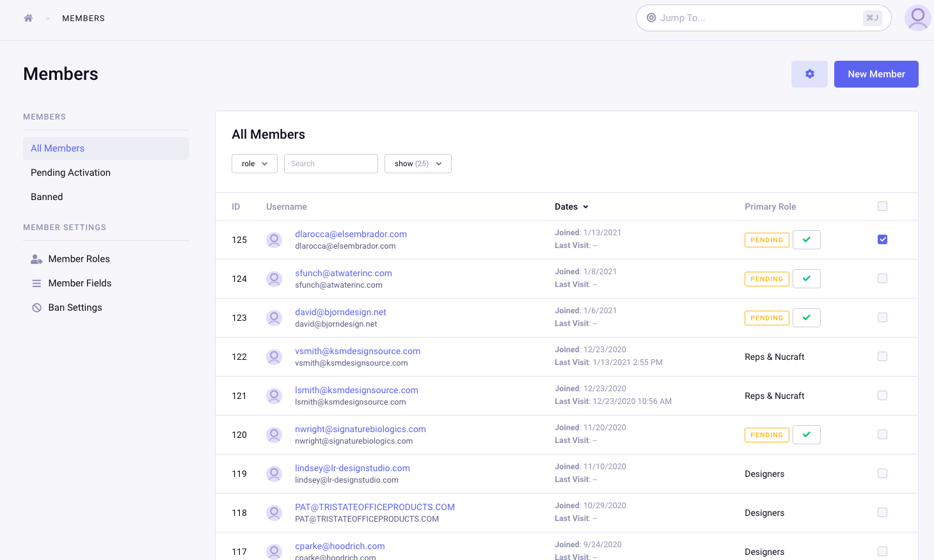Click the avatar icon for member 121
This screenshot has width=934, height=560.
(x=274, y=396)
